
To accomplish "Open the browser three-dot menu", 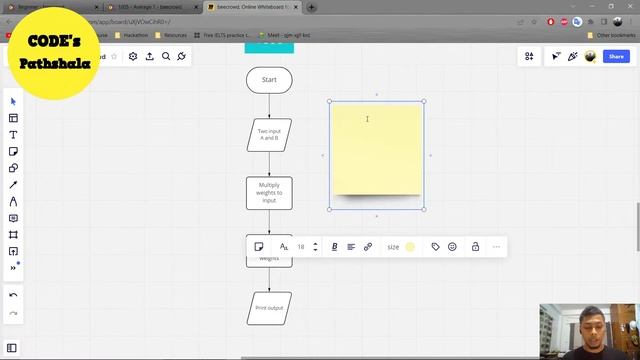I will pyautogui.click(x=631, y=22).
